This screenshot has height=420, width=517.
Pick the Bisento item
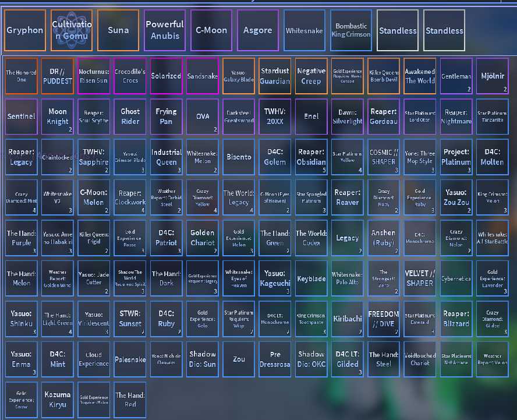239,157
